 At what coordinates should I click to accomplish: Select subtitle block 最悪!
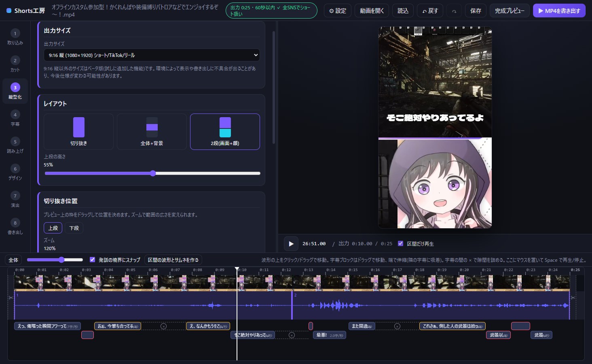click(x=329, y=335)
